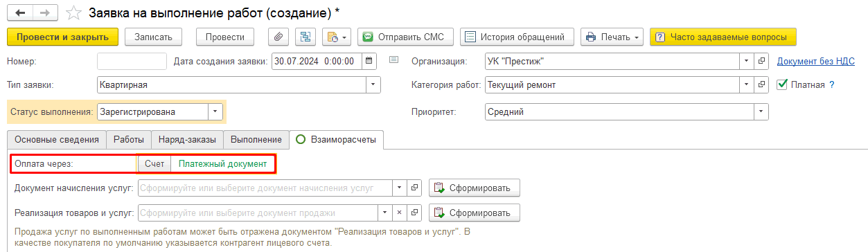The height and width of the screenshot is (252, 868).
Task: Go back with the left arrow
Action: 19,12
